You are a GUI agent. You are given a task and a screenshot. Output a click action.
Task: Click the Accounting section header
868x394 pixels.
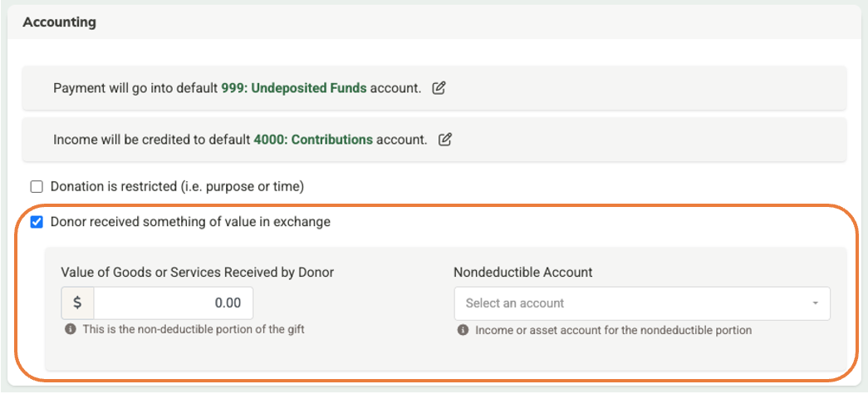[x=59, y=22]
